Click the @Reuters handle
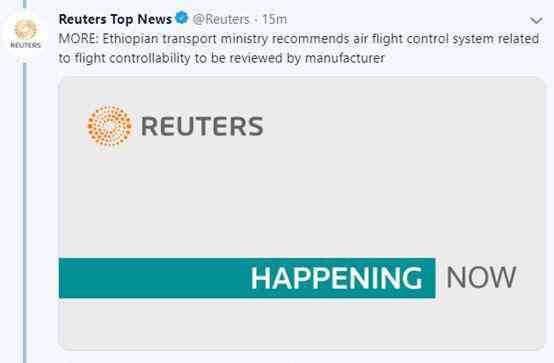554x363 pixels. tap(221, 19)
